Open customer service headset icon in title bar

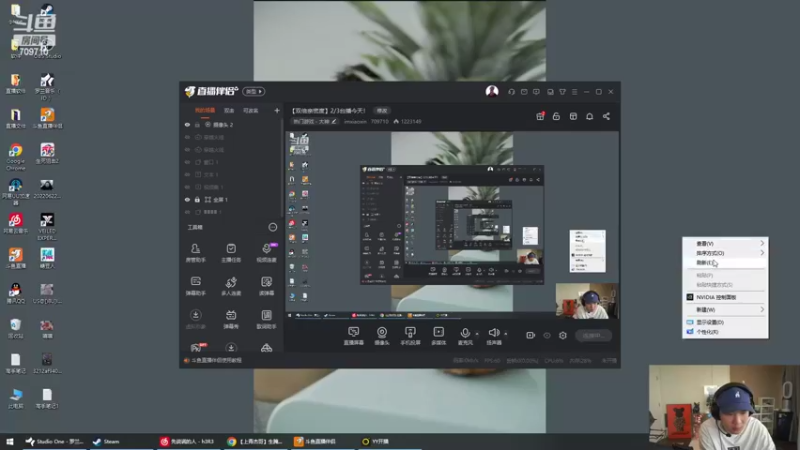click(x=511, y=92)
